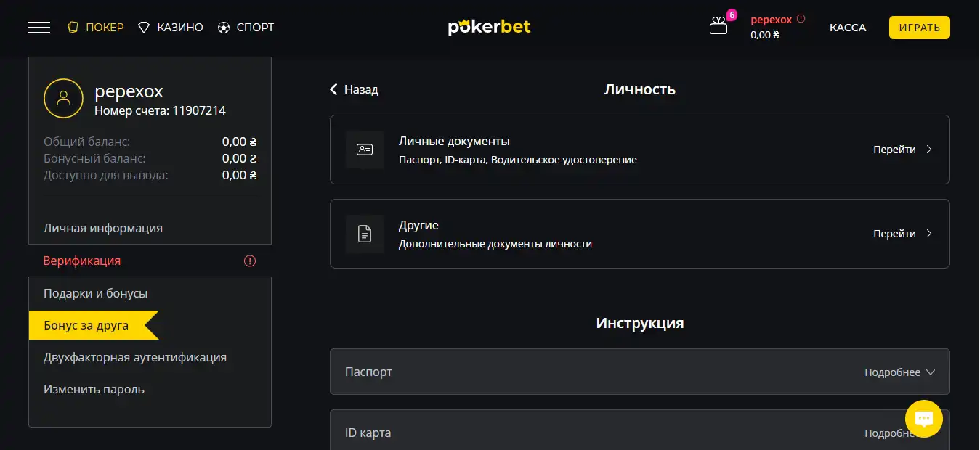
Task: Open the gift box with 6 notifications
Action: (x=718, y=27)
